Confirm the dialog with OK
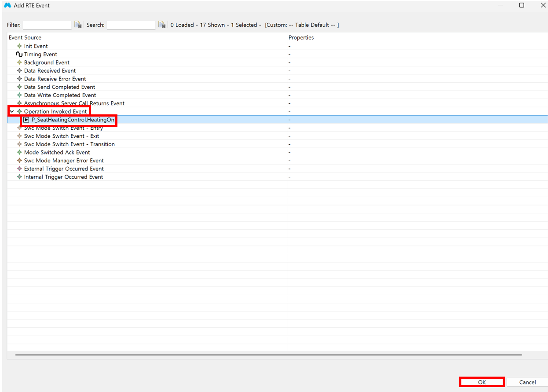Screen dimensions: 548x392 point(482,382)
